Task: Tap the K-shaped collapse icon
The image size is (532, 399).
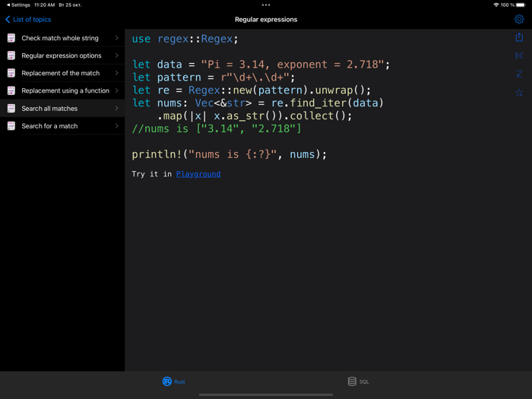Action: coord(519,55)
